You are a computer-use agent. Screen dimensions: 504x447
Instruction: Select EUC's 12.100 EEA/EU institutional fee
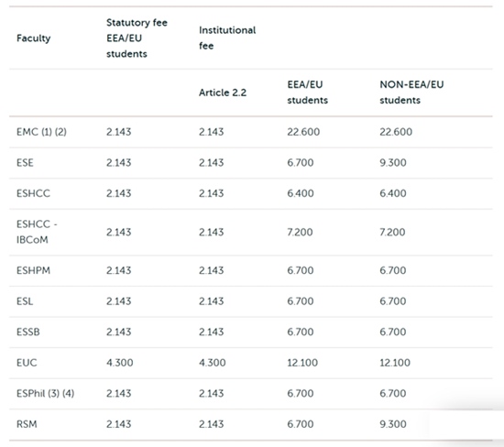pos(302,363)
